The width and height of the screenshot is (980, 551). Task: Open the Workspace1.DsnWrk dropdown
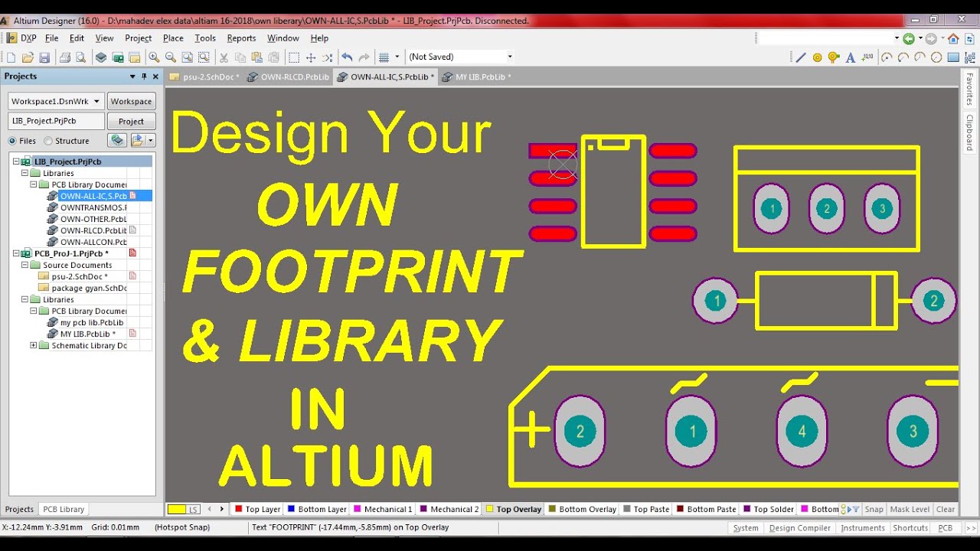[x=96, y=101]
